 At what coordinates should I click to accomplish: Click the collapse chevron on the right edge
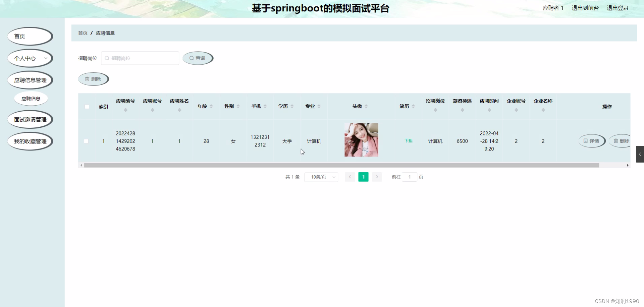coord(641,154)
